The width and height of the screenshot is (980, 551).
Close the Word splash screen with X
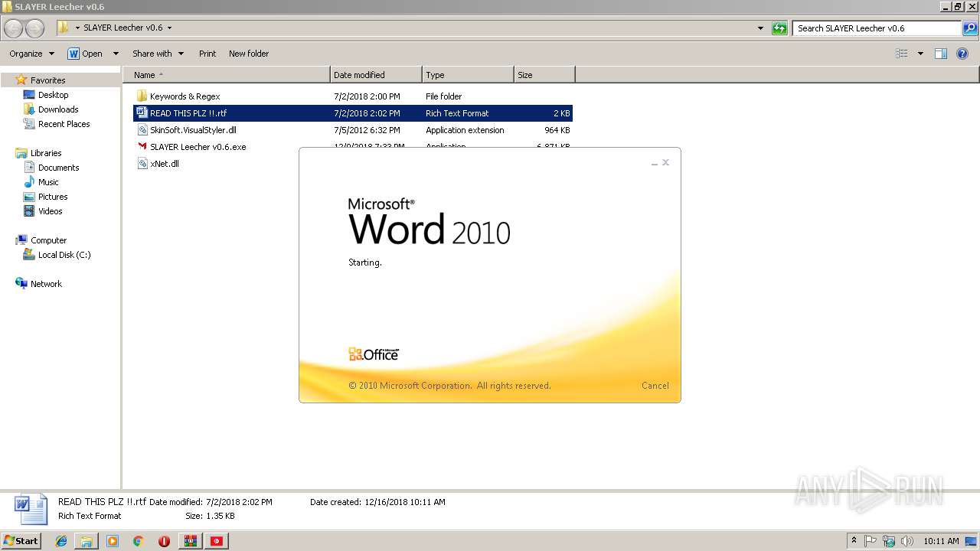(665, 162)
